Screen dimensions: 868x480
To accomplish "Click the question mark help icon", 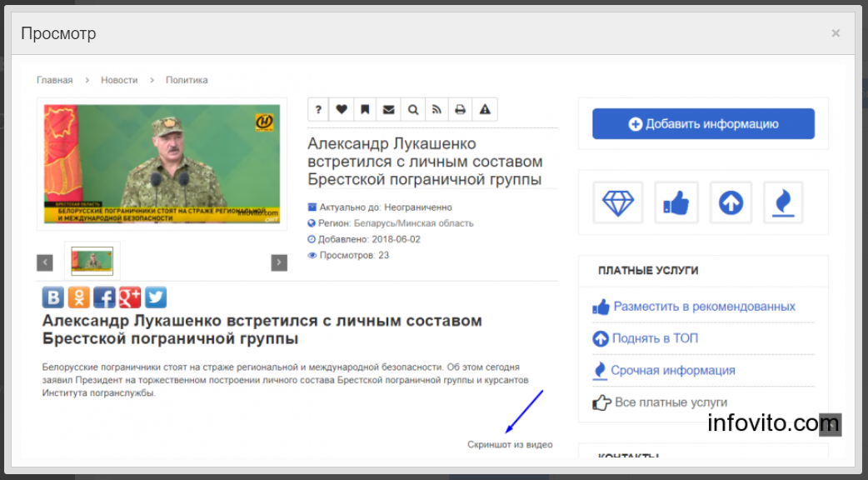I will point(318,110).
